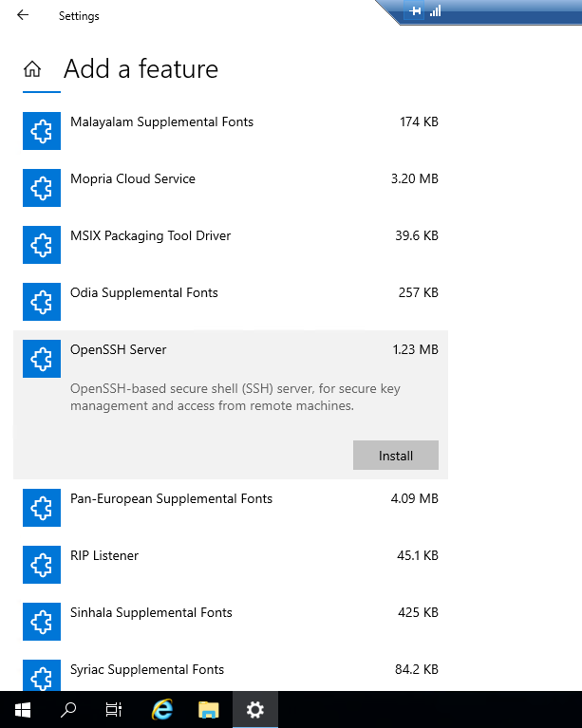Click the 4.09 MB size value

pyautogui.click(x=415, y=499)
